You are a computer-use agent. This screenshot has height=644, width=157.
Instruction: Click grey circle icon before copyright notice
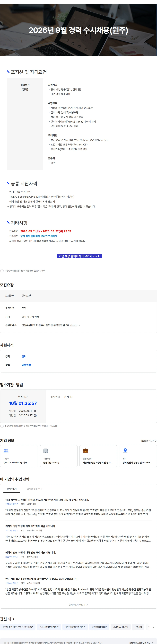tap(5, 643)
